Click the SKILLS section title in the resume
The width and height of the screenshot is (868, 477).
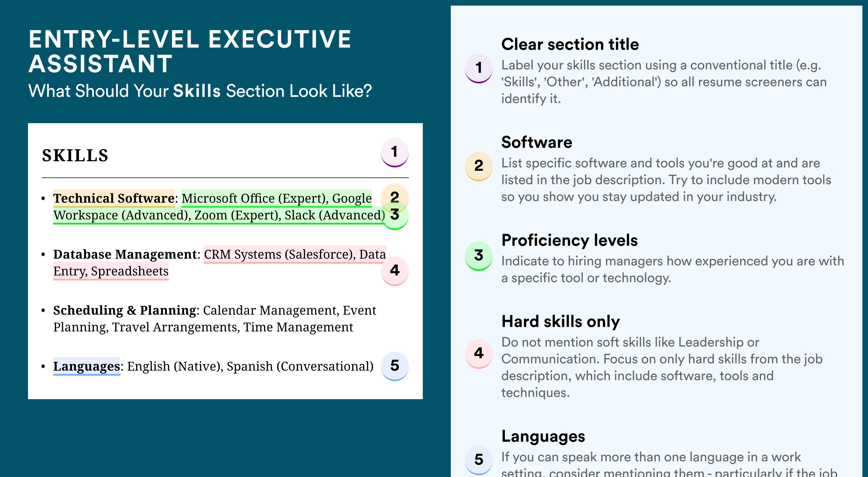click(x=75, y=156)
